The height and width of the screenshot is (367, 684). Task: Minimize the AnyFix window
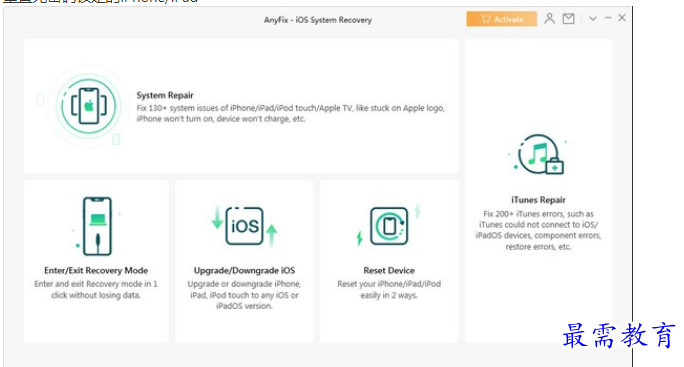point(608,18)
